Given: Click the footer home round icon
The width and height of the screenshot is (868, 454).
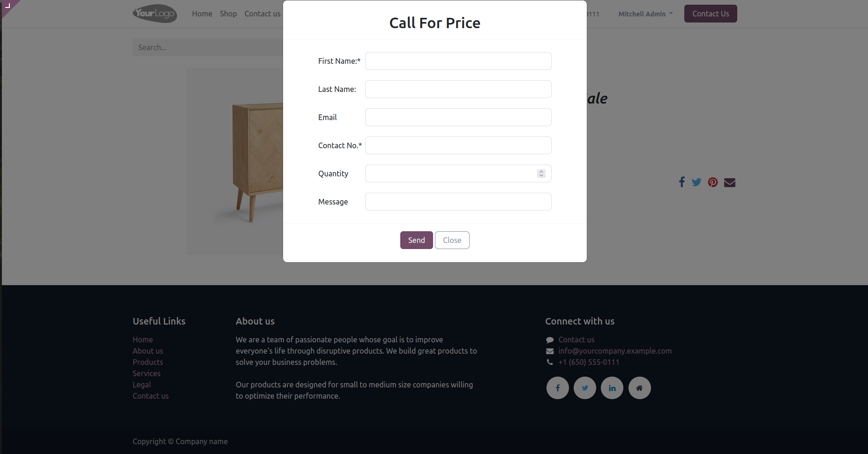Looking at the screenshot, I should pyautogui.click(x=639, y=388).
